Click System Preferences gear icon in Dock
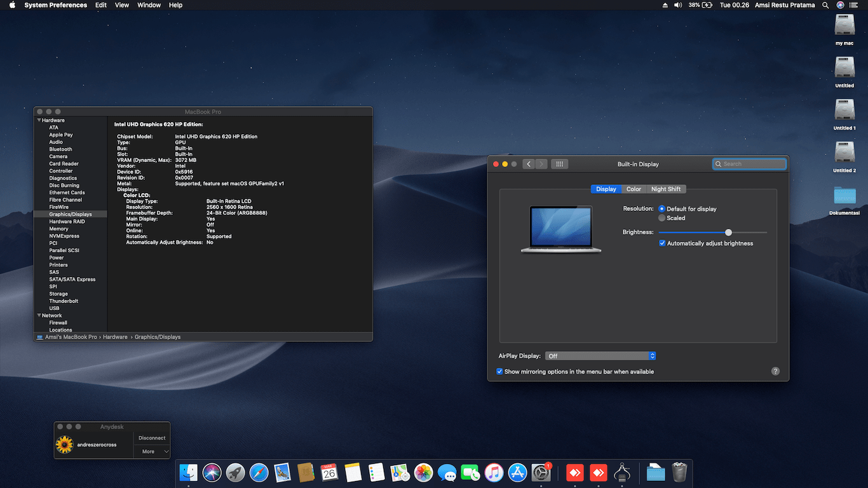 point(541,473)
